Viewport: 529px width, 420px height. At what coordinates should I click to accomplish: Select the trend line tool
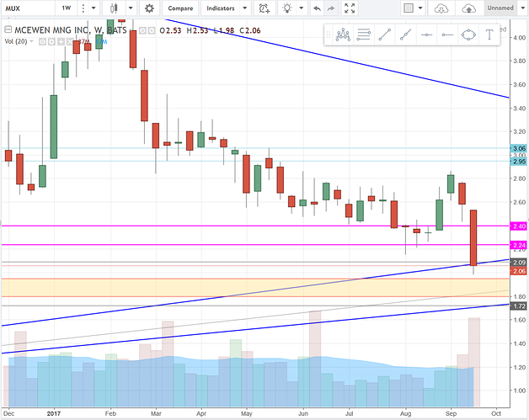(385, 35)
